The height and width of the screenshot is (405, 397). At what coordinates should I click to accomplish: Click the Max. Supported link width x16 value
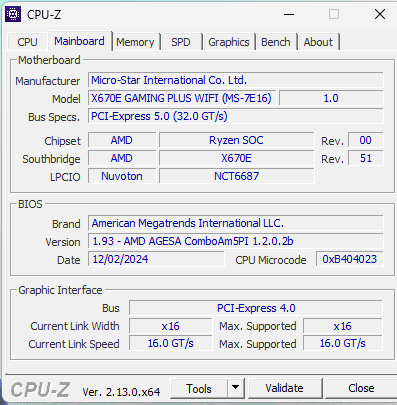(343, 326)
